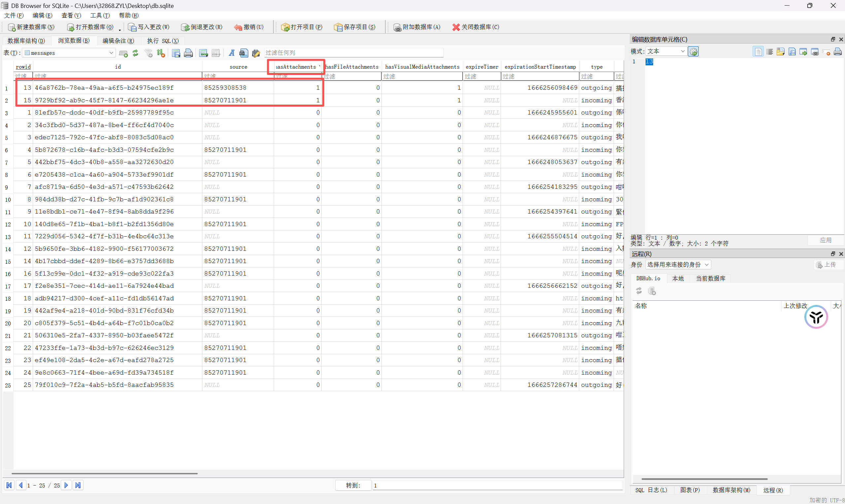
Task: Click the go to last page arrow
Action: coord(78,485)
